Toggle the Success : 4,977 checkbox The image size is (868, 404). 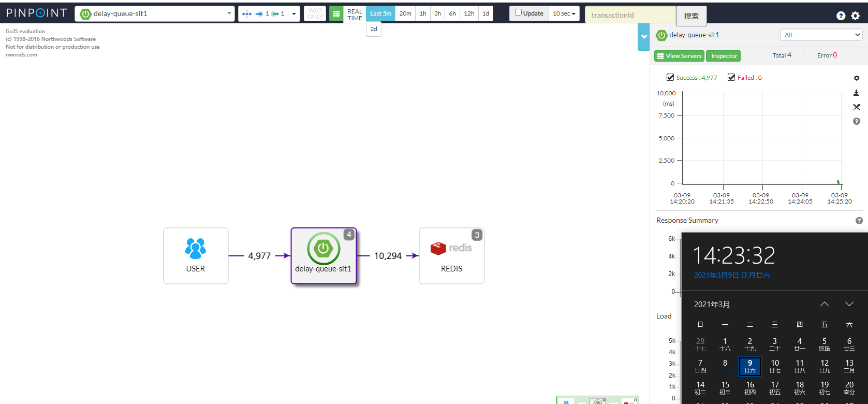(x=670, y=77)
